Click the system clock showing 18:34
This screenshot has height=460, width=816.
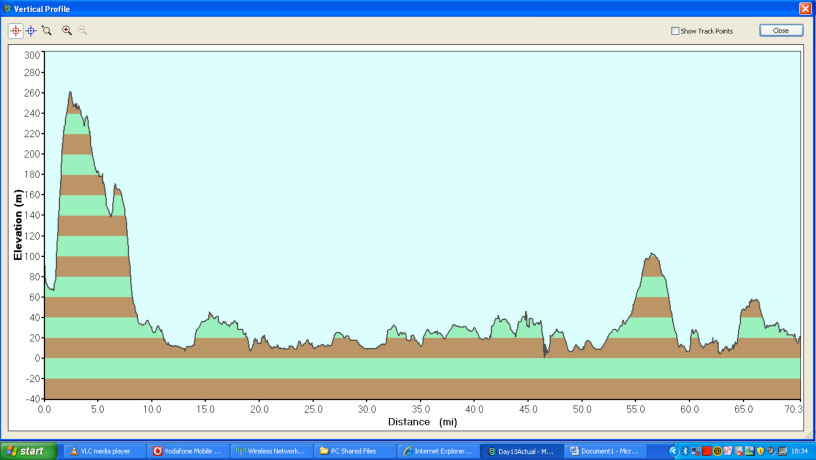tap(799, 451)
